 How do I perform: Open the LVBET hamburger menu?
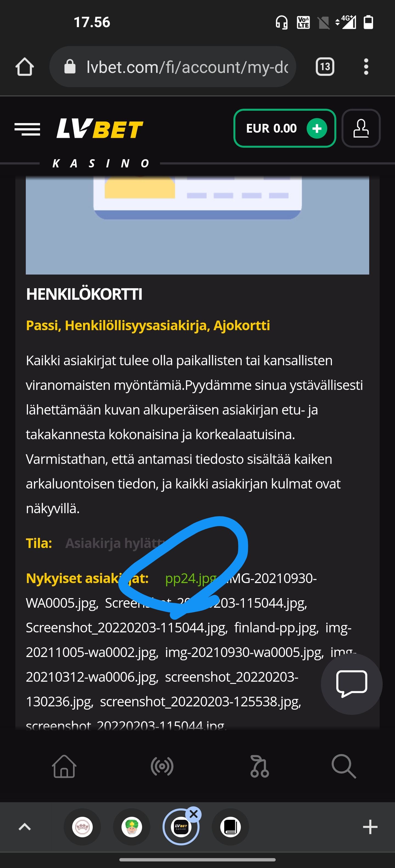(x=27, y=129)
